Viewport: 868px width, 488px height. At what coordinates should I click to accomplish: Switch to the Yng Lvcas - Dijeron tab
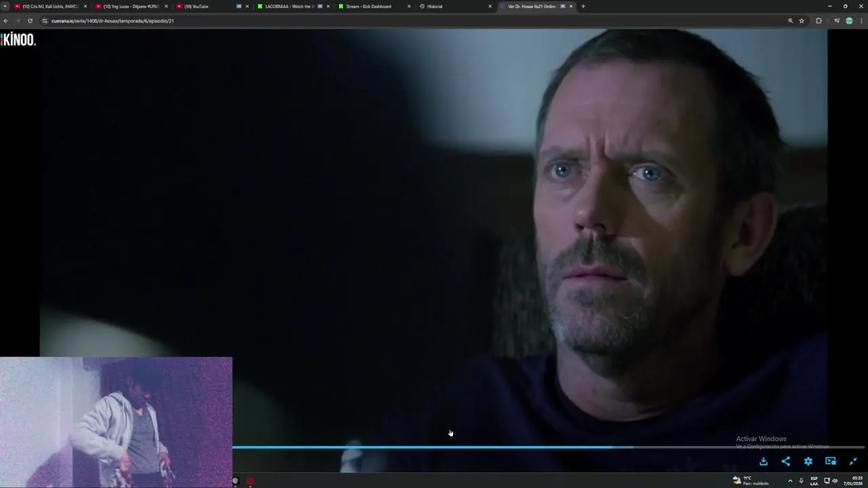coord(132,6)
